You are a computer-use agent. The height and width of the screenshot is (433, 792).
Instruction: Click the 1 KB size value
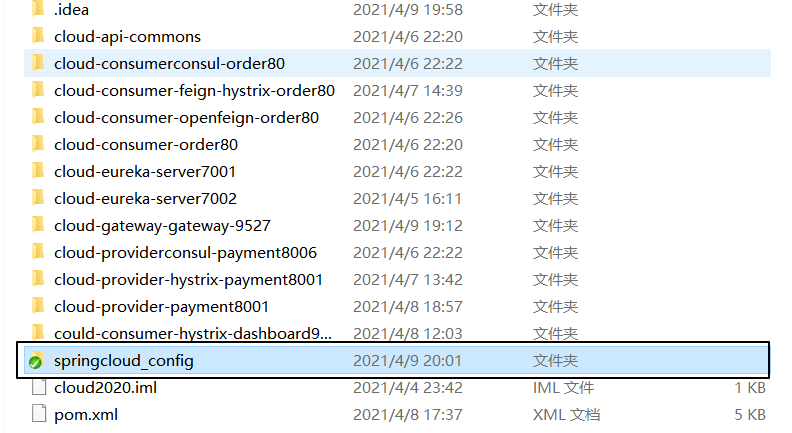[750, 388]
